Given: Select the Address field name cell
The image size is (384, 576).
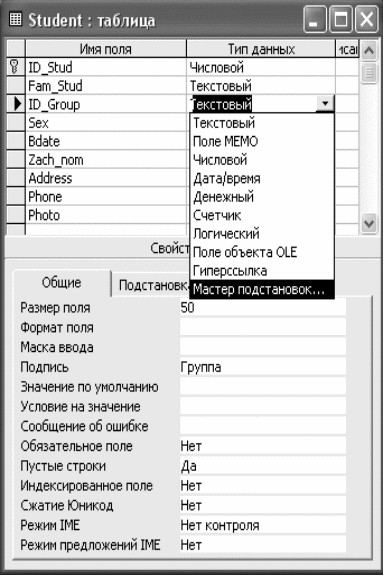Looking at the screenshot, I should 106,178.
